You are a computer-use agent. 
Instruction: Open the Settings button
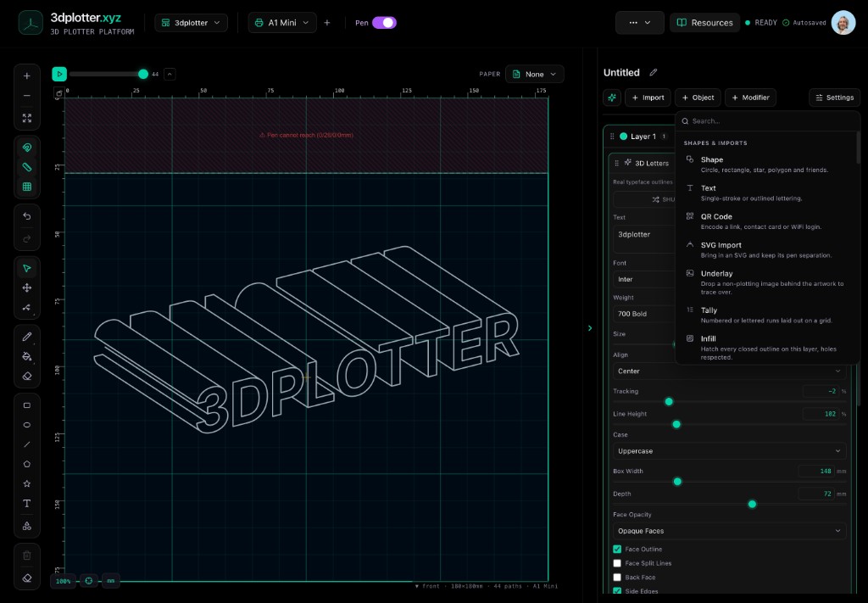[834, 98]
